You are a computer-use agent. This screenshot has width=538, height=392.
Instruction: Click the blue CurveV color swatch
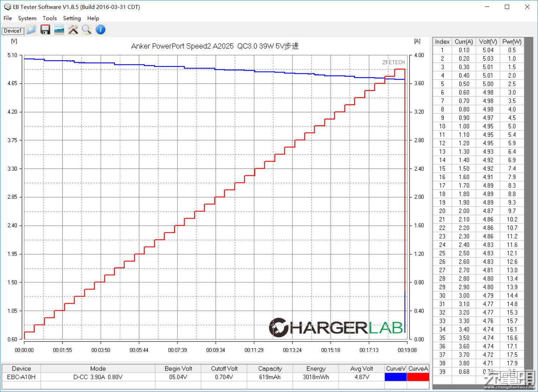pos(396,377)
